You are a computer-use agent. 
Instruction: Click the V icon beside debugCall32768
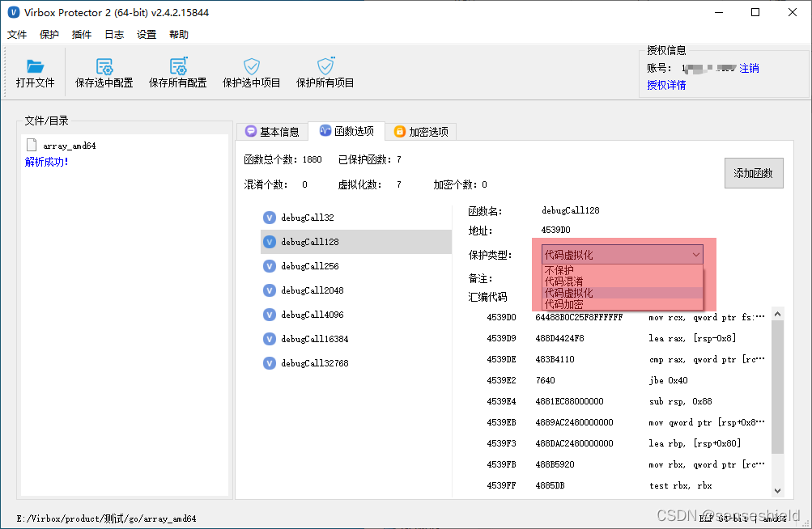(x=270, y=363)
